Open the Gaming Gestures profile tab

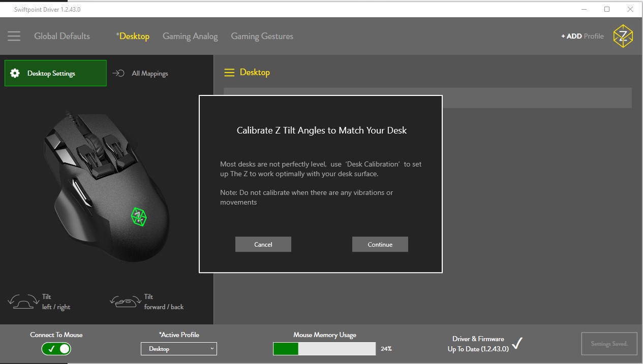262,36
